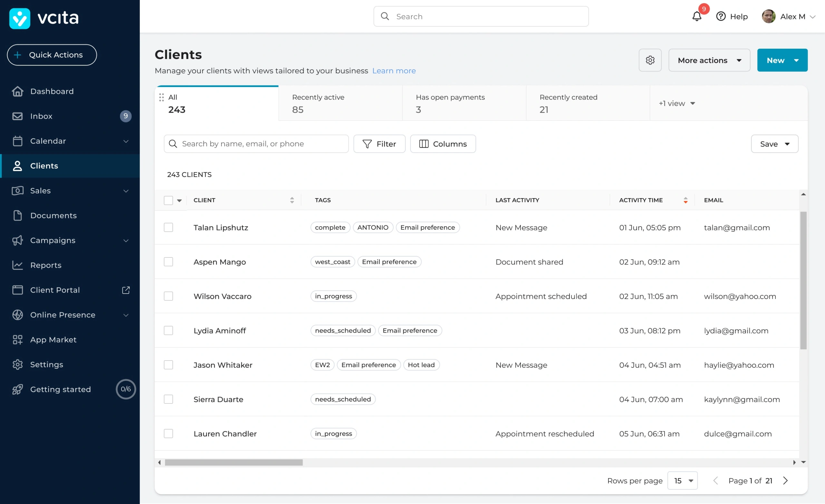Expand the Rows per page selector

click(x=682, y=480)
